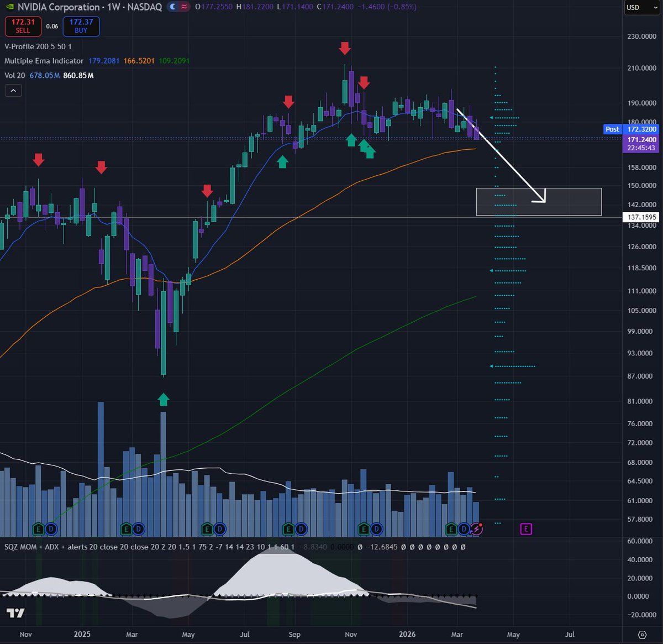
Task: Open the earnings E marker near late February 2025
Action: point(125,529)
